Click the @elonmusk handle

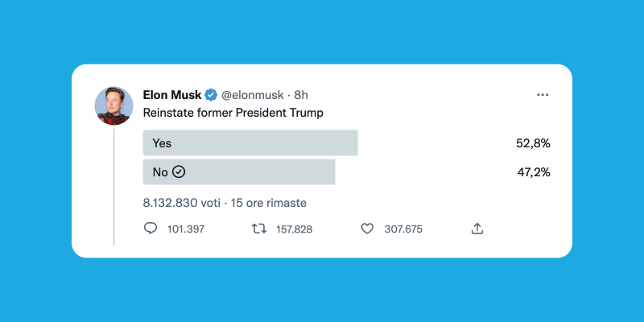pyautogui.click(x=253, y=95)
